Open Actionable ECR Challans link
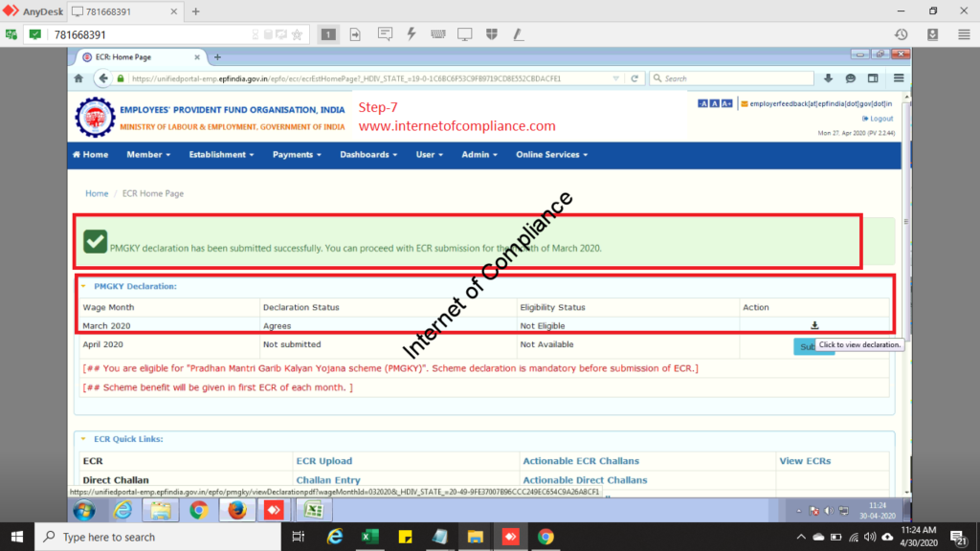This screenshot has height=551, width=980. pos(581,461)
